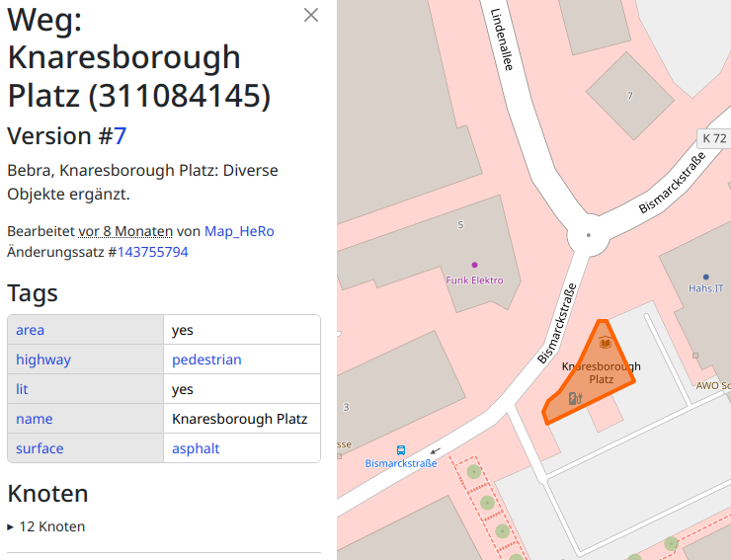Click the Lindenallee street label
The height and width of the screenshot is (560, 731).
(502, 40)
